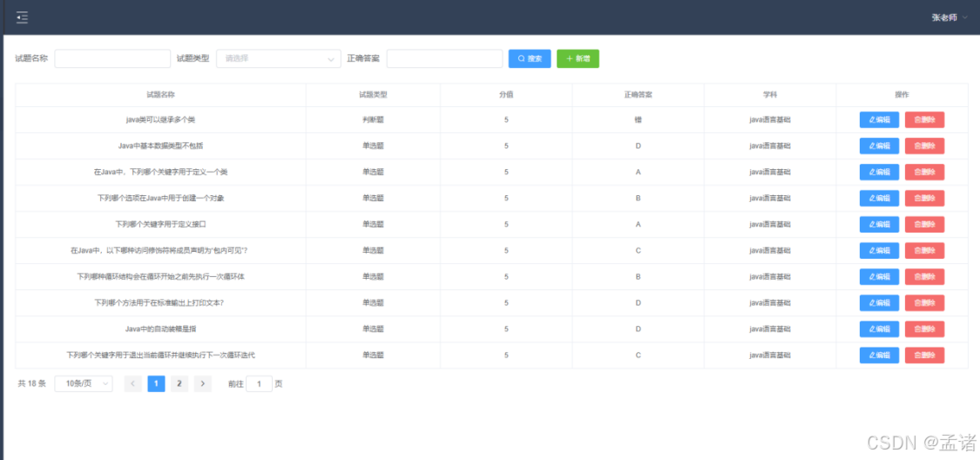Delete the row Java中的自动装箱是指

[924, 329]
